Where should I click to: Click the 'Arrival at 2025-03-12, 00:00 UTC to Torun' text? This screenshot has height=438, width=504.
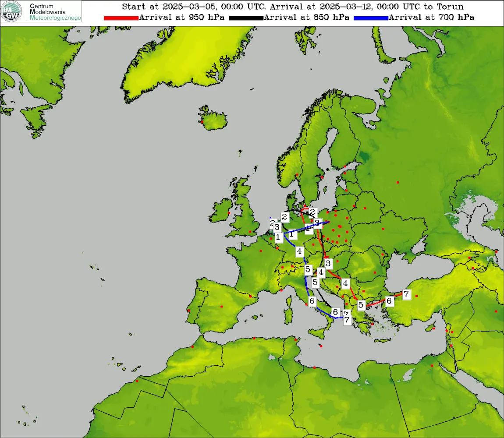[367, 7]
